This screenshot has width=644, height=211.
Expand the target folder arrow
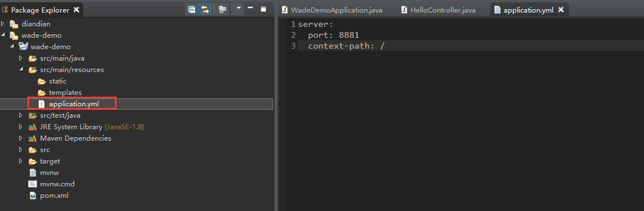(21, 161)
